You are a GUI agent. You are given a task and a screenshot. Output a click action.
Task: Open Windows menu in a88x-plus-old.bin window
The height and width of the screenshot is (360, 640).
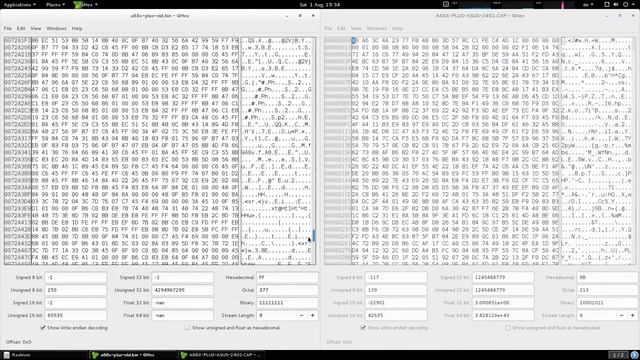coord(56,29)
